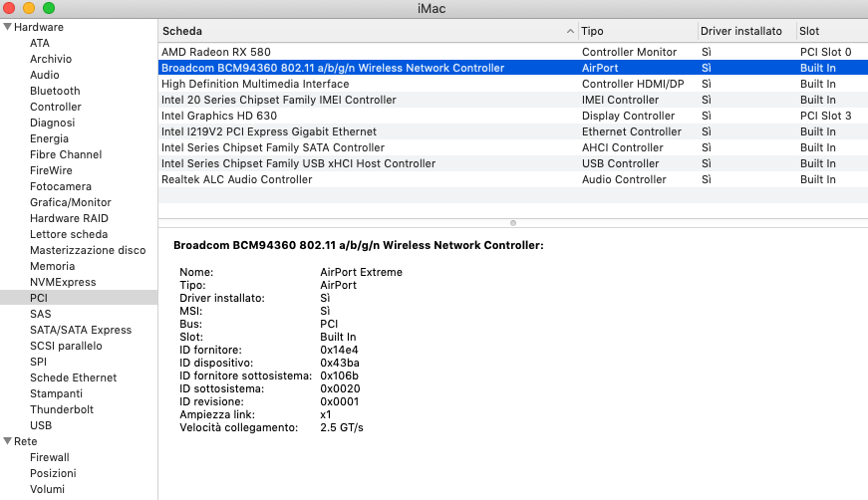
Task: Open SAS in the sidebar
Action: tap(41, 314)
